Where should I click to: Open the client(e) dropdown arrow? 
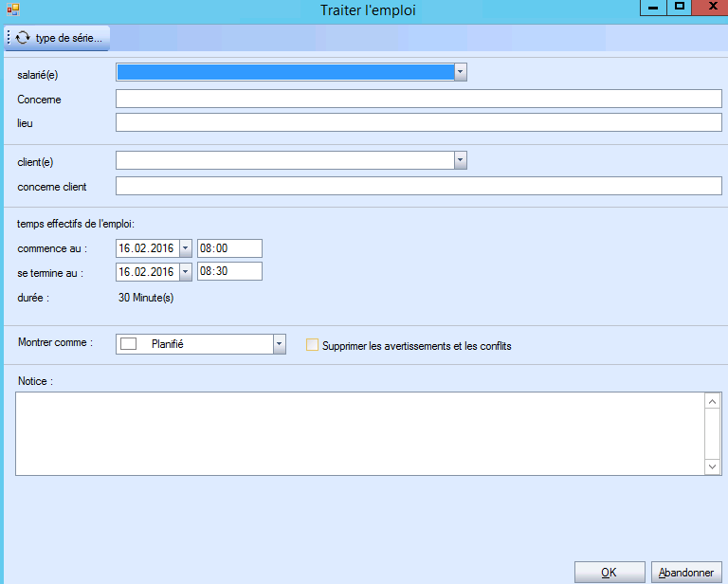pos(460,160)
